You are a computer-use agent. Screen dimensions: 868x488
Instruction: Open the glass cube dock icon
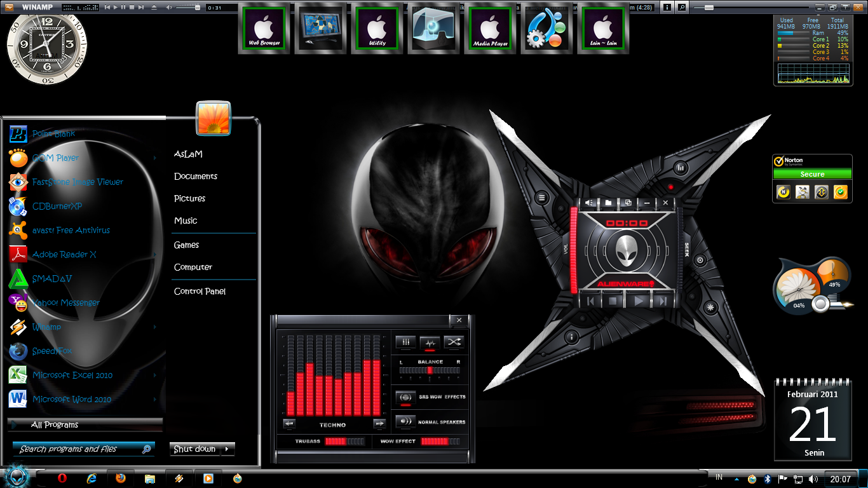tap(434, 29)
